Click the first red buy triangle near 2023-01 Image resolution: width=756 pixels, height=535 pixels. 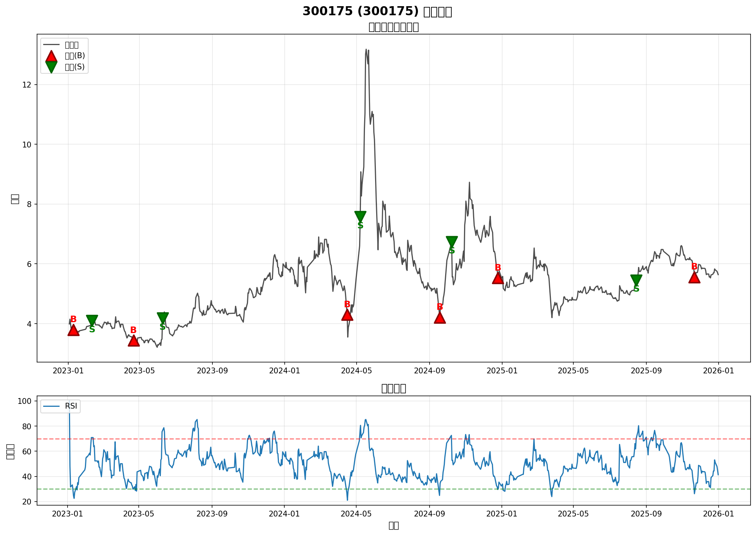[x=73, y=331]
